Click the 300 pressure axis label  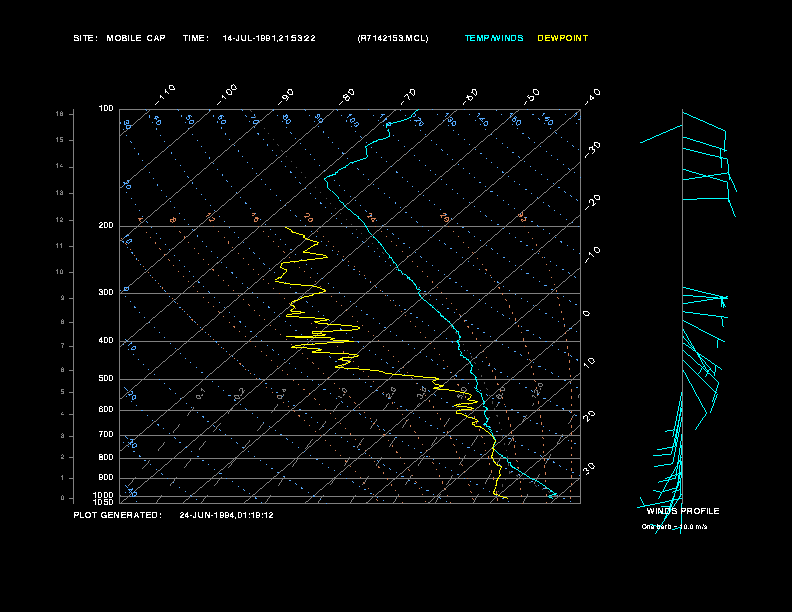click(x=106, y=293)
